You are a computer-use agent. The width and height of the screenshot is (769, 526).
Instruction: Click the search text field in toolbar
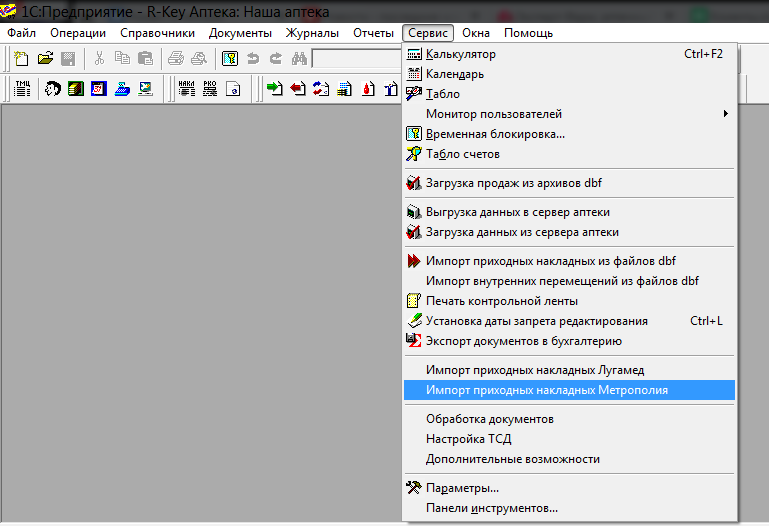tap(355, 59)
